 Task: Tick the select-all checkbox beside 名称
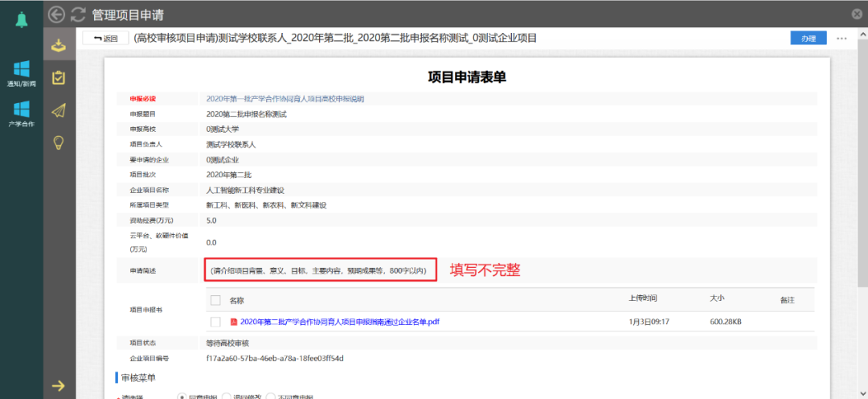(216, 300)
